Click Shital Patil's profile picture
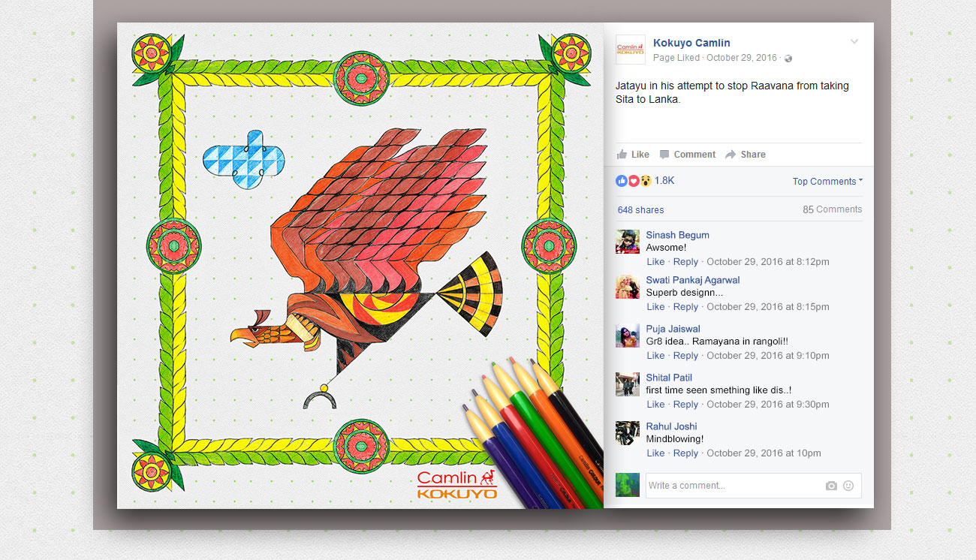Screen dimensions: 976x560 pos(628,384)
